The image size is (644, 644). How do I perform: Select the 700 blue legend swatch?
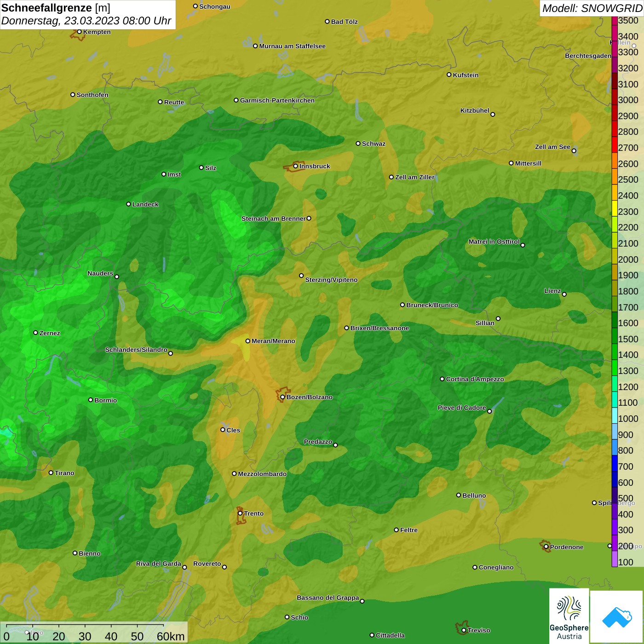pyautogui.click(x=615, y=463)
